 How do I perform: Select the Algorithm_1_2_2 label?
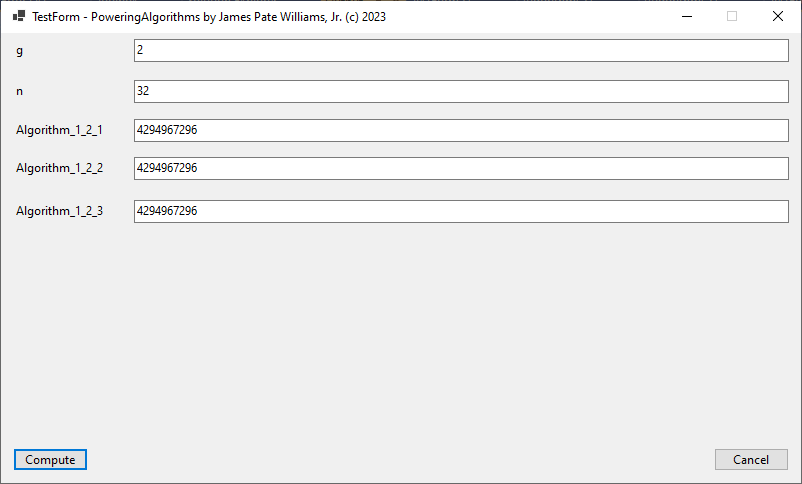59,168
